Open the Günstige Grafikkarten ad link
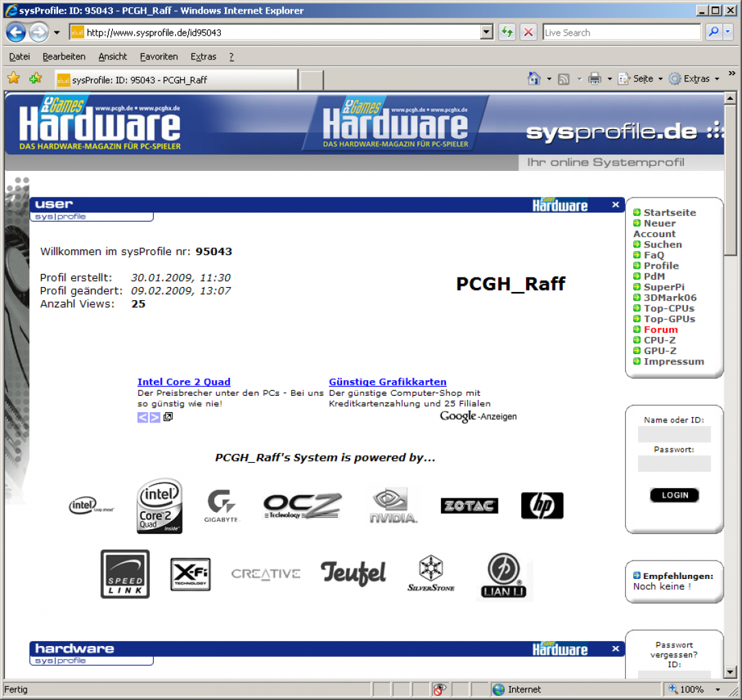The image size is (742, 700). pos(388,381)
